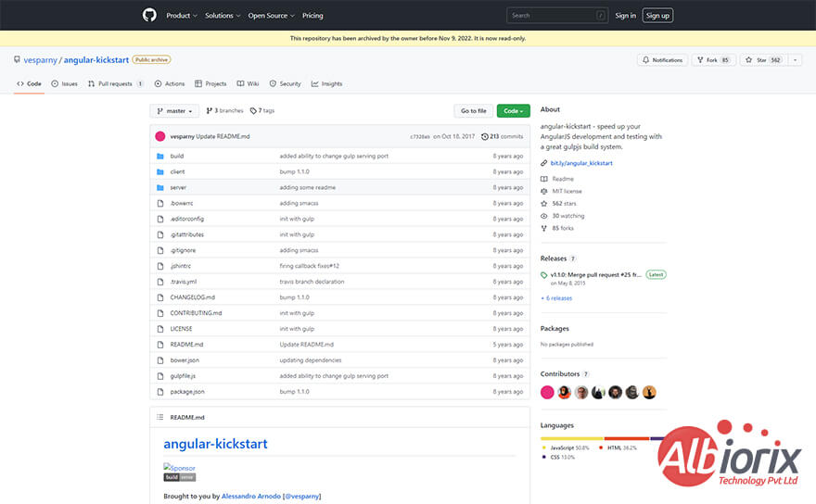Click the branches icon beside 3 branches
Screen dimensions: 816x504
tap(210, 110)
